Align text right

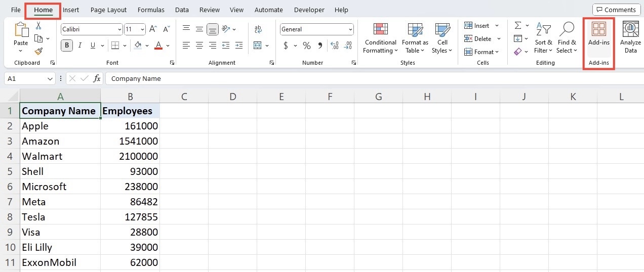pyautogui.click(x=213, y=46)
